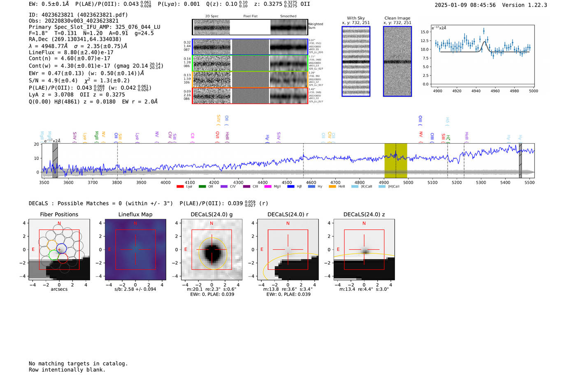Select the red-bordered fiber 2D spectrum row
This screenshot has height=392, width=576.
(250, 95)
